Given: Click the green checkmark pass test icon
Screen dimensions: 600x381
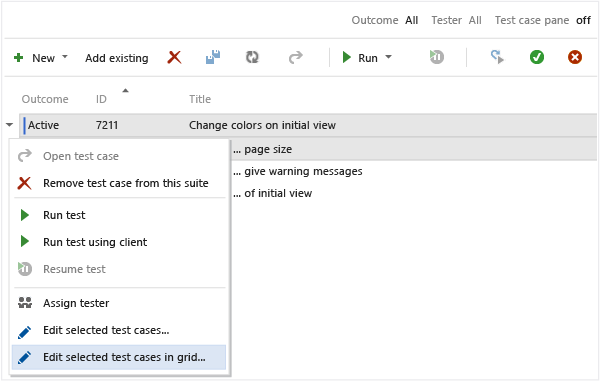Looking at the screenshot, I should click(537, 57).
